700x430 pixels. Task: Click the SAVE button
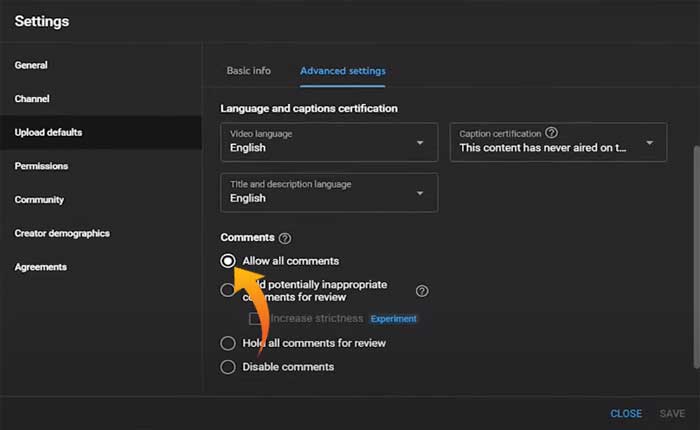[x=672, y=413]
